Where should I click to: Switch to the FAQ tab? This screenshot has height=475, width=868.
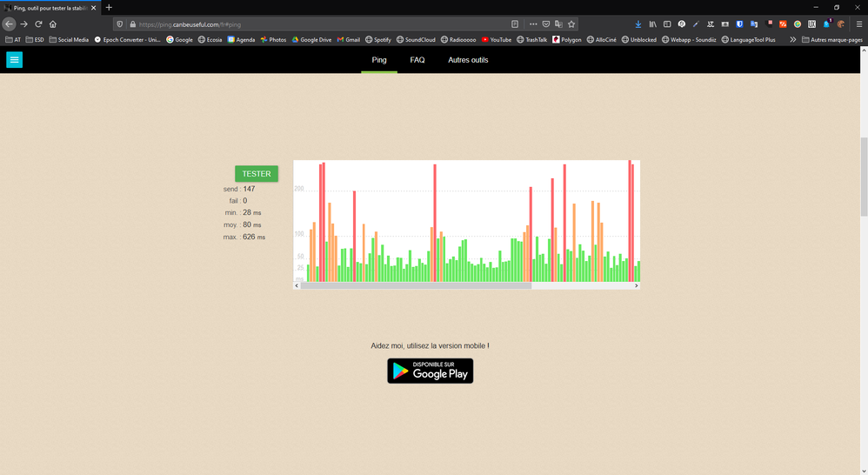[x=417, y=60]
